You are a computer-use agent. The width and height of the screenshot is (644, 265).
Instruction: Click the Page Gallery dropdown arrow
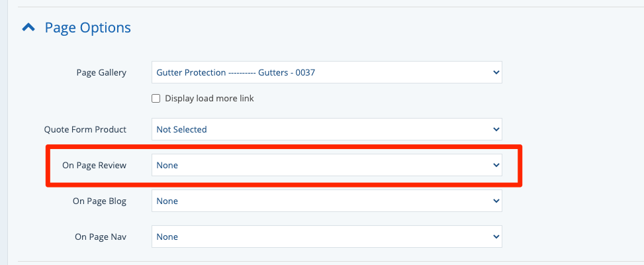(496, 72)
